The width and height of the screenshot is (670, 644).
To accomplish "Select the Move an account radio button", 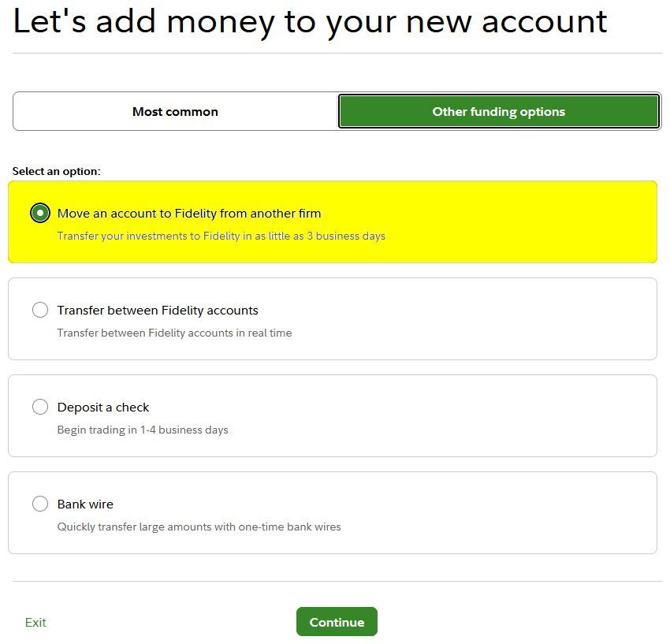I will click(40, 214).
